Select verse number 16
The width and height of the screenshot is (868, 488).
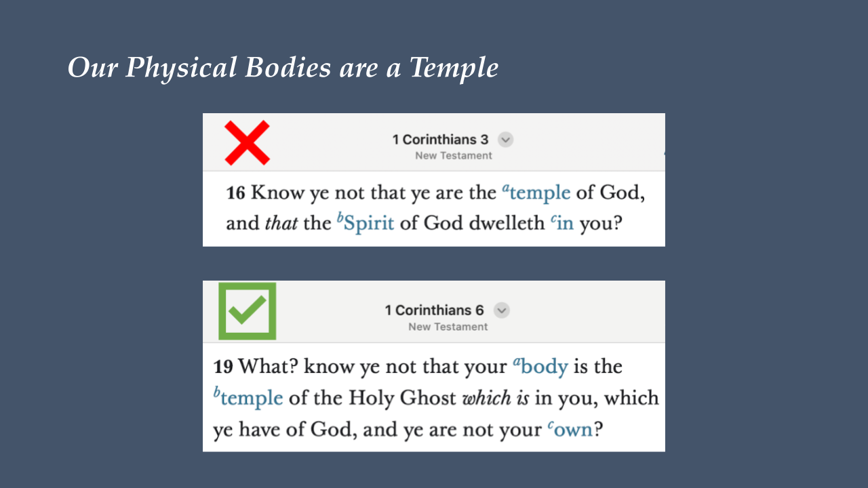(x=235, y=193)
